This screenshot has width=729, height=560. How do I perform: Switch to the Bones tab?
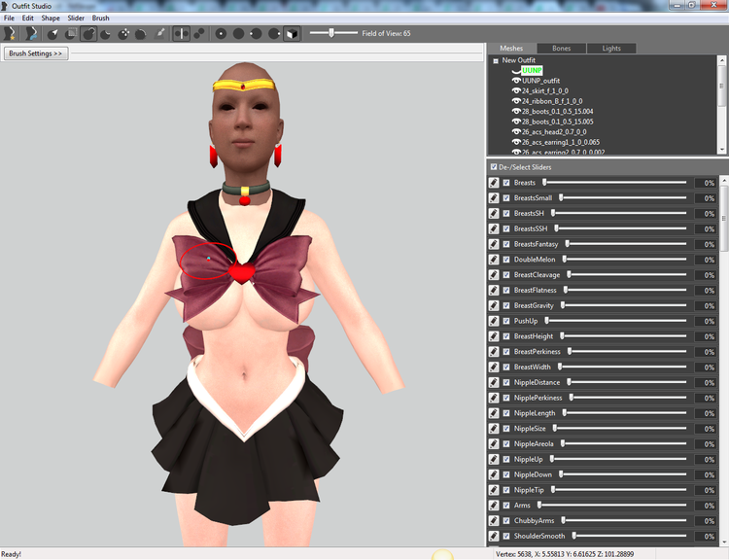561,49
